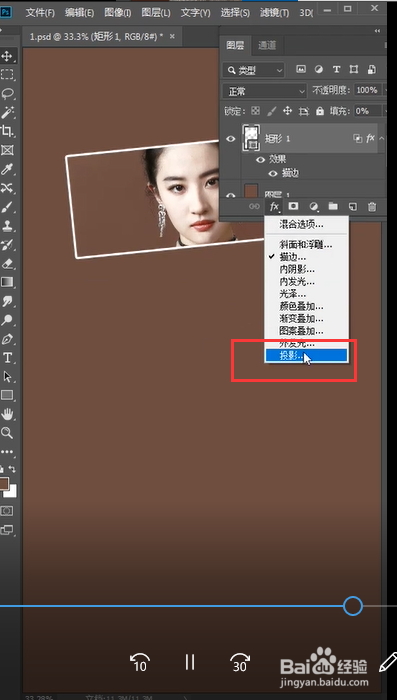Filter layers by adjustment type
This screenshot has height=700, width=397.
point(319,70)
